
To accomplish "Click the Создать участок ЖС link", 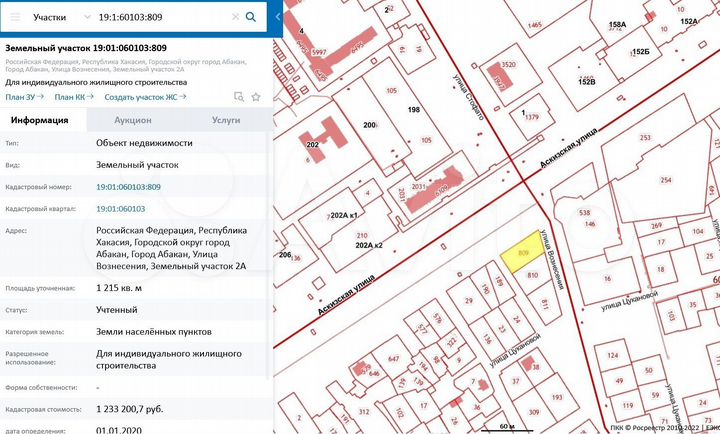I will [145, 97].
